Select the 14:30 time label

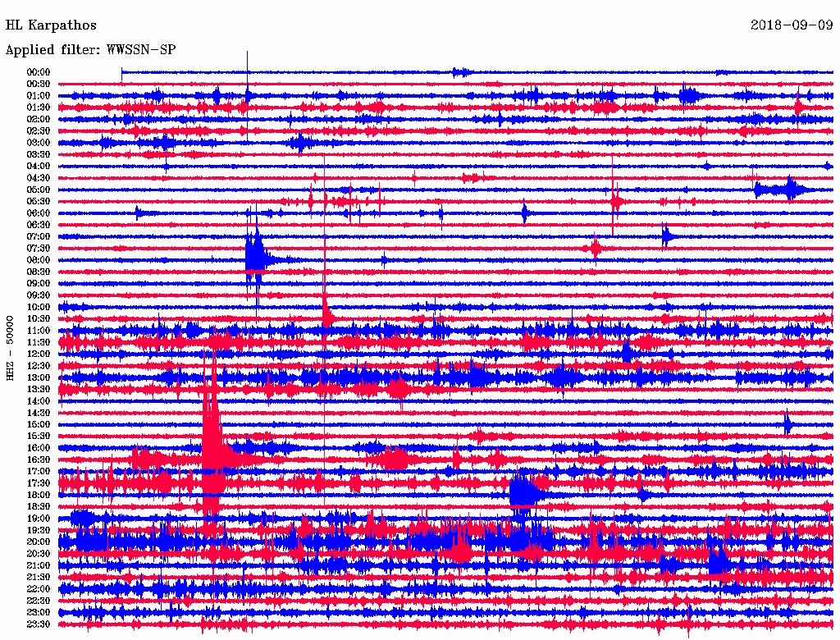(39, 413)
